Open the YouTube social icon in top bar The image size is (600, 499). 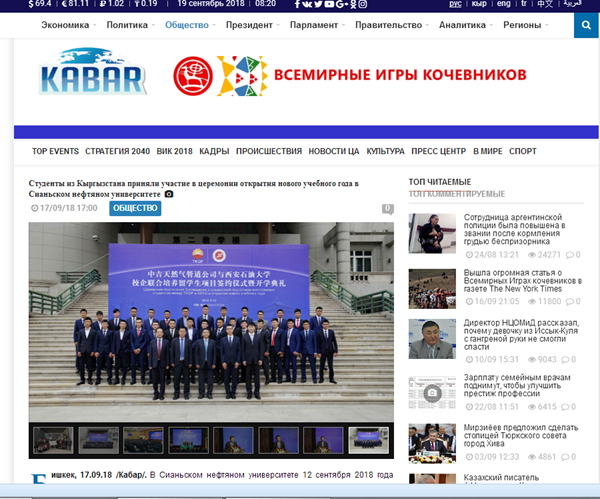[328, 5]
